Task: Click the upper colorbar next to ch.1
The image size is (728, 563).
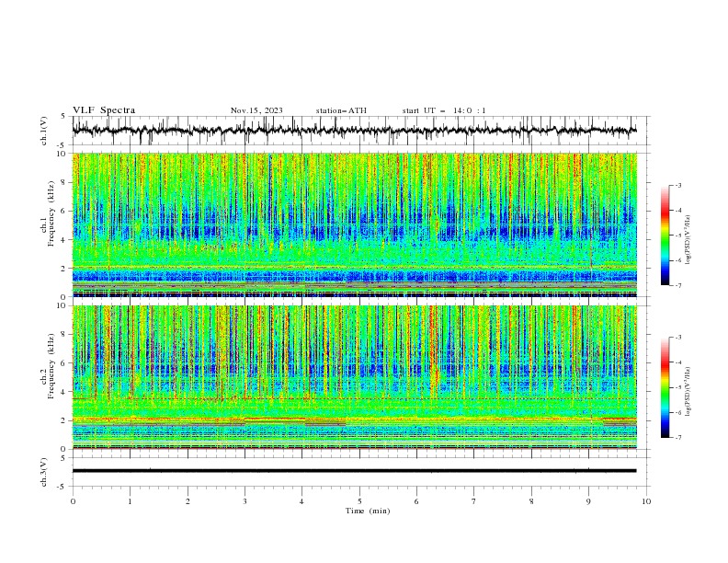Action: (x=665, y=236)
